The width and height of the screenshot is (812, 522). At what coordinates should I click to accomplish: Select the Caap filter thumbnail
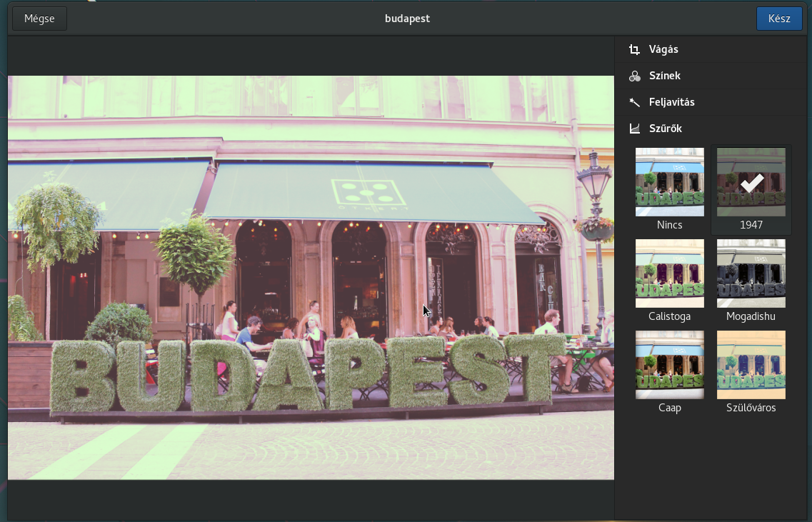point(669,365)
